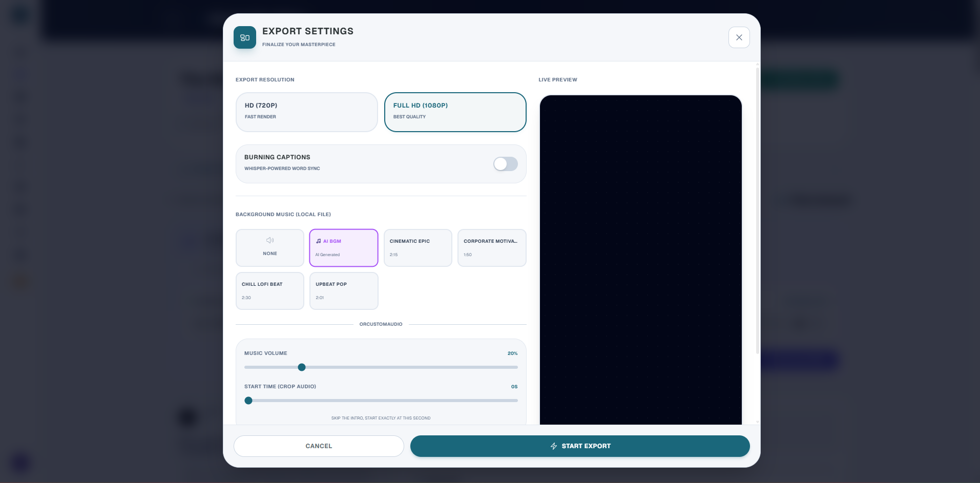980x483 pixels.
Task: Click the Skip the intro hint text
Action: coord(381,418)
